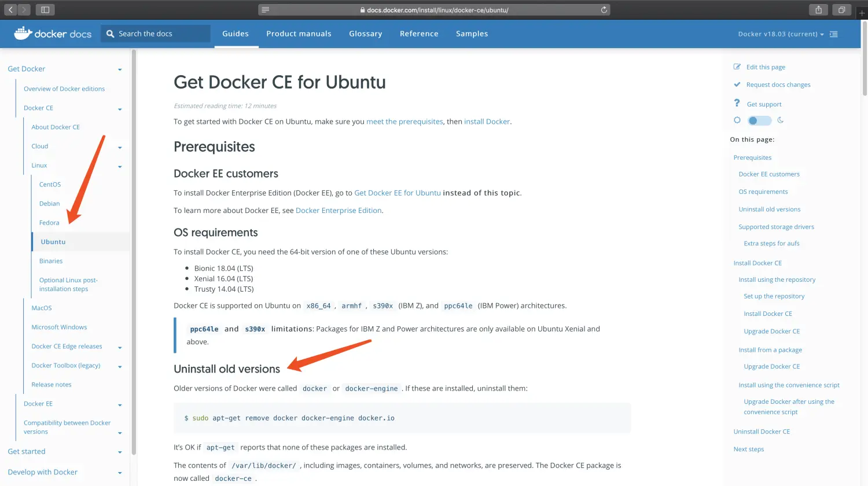Select MacOS in the sidebar
868x486 pixels.
[x=42, y=308]
